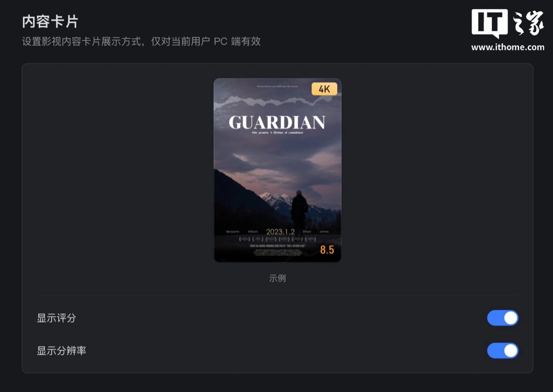The width and height of the screenshot is (553, 392).
Task: Click the Benjamin cast name on poster
Action: (x=233, y=232)
